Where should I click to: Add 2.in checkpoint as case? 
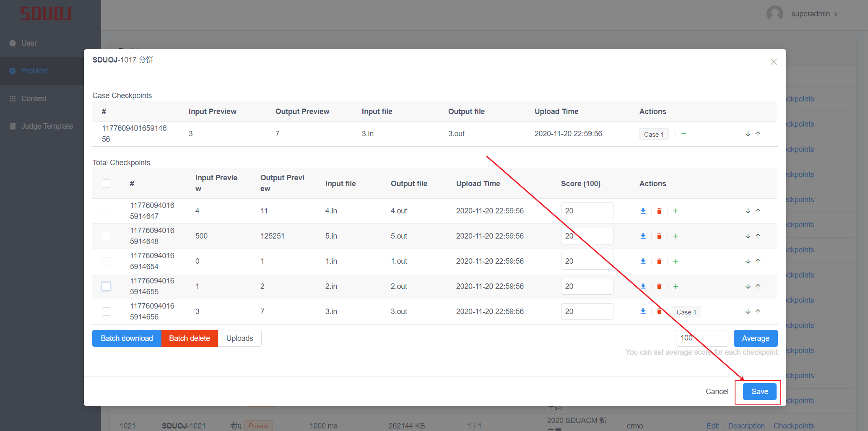(x=676, y=286)
